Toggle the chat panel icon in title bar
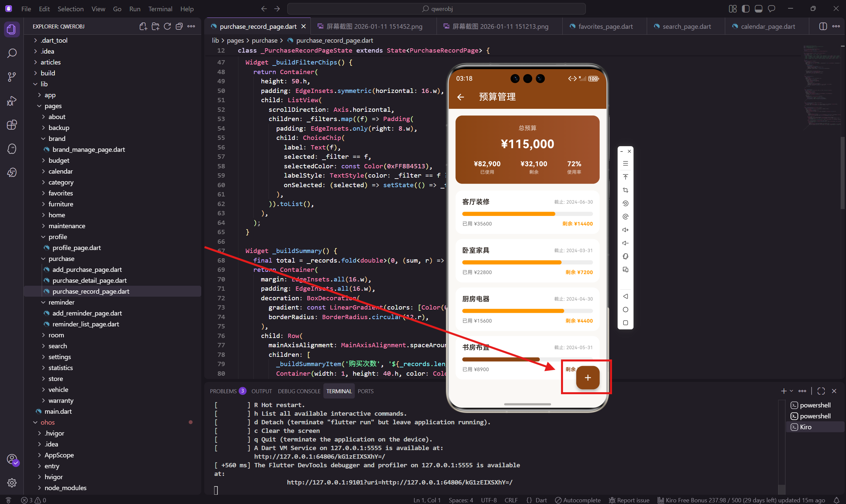846x504 pixels. coord(772,9)
